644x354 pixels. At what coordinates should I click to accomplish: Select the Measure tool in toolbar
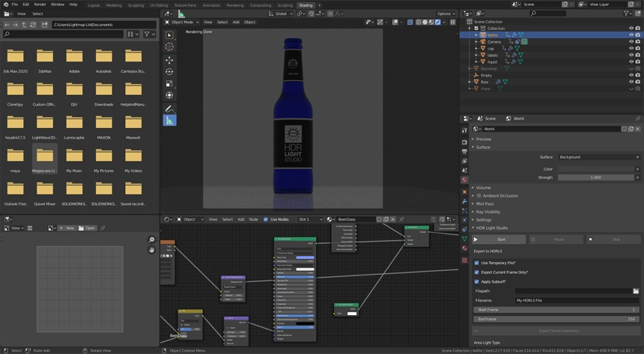click(169, 120)
